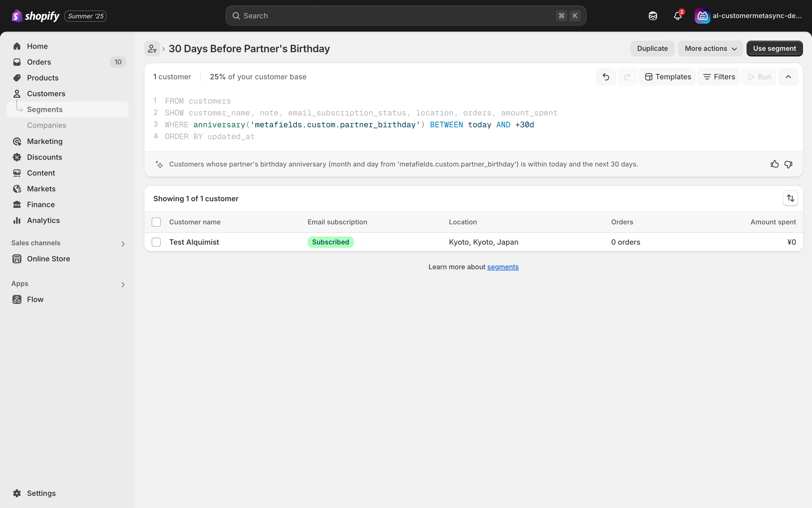812x508 pixels.
Task: Click the Customers person icon
Action: (17, 93)
